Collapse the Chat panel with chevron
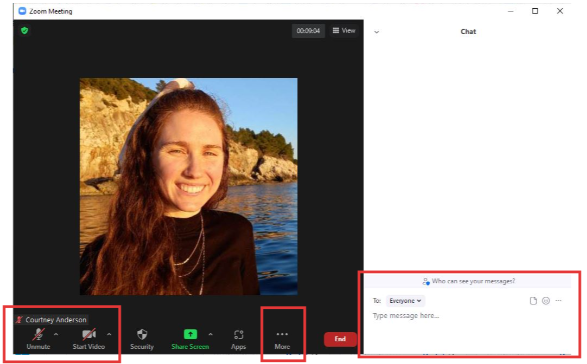The width and height of the screenshot is (587, 364). coord(377,32)
